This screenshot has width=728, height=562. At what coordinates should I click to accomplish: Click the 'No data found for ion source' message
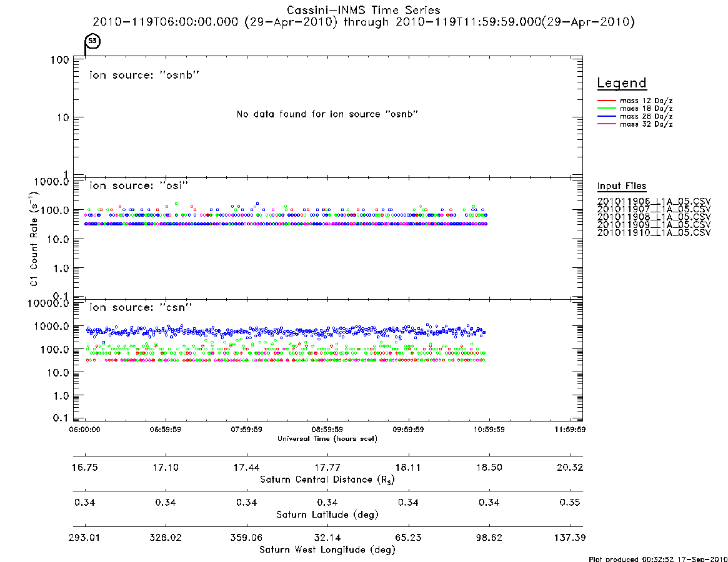(327, 114)
